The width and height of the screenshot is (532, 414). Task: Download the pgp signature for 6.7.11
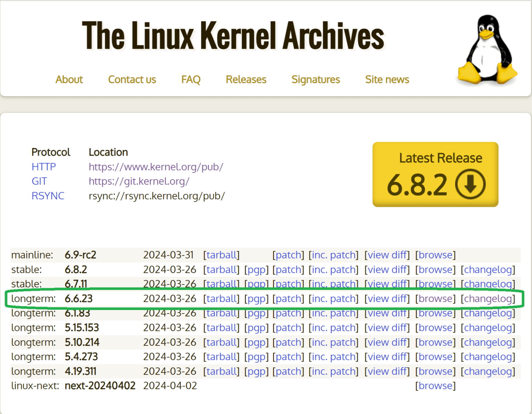click(x=257, y=284)
